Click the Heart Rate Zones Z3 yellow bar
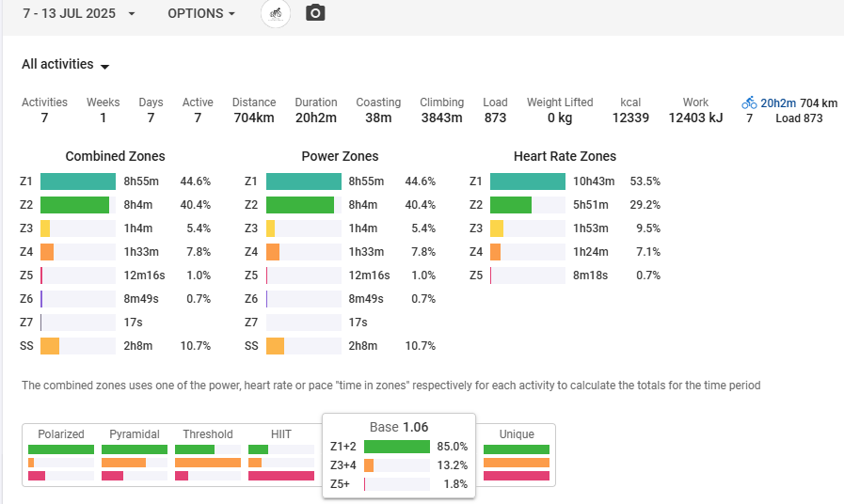Screen dimensions: 844x504 [x=497, y=228]
